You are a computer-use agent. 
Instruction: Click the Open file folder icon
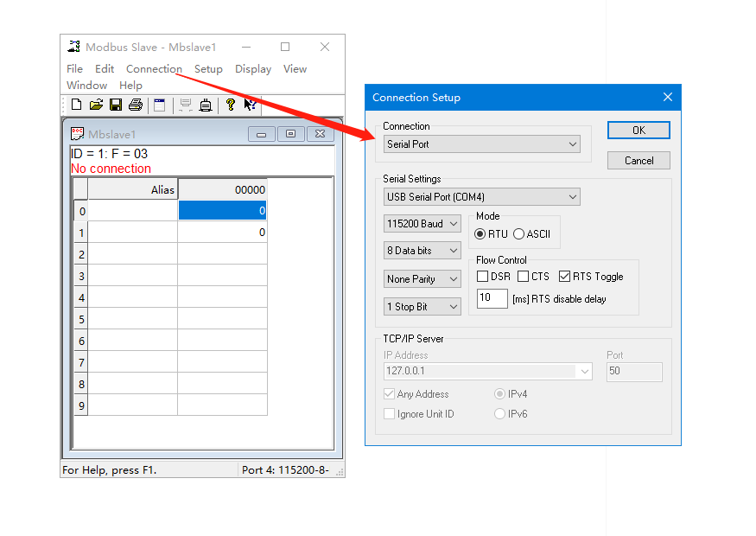[x=96, y=105]
